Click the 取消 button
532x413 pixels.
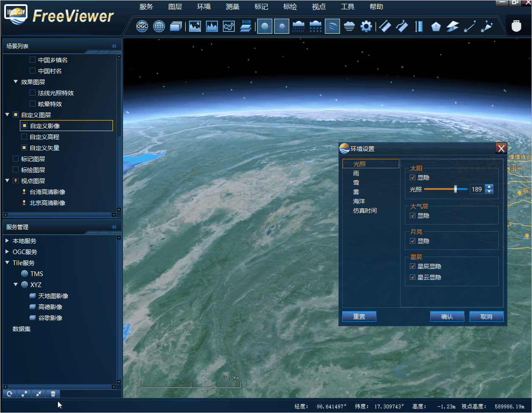(x=486, y=317)
